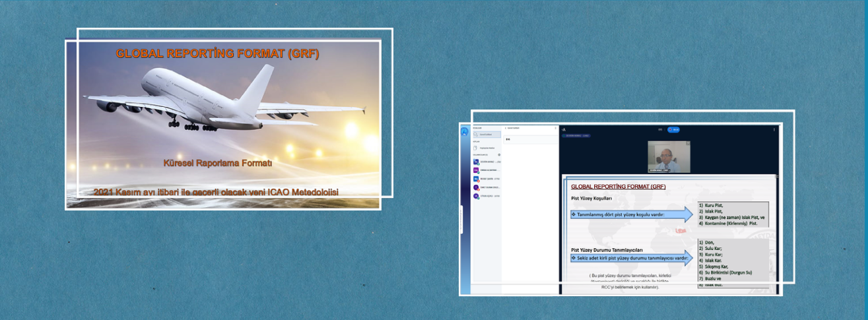868x320 pixels.
Task: Click 'Buzlu ve' list entry
Action: tap(710, 278)
